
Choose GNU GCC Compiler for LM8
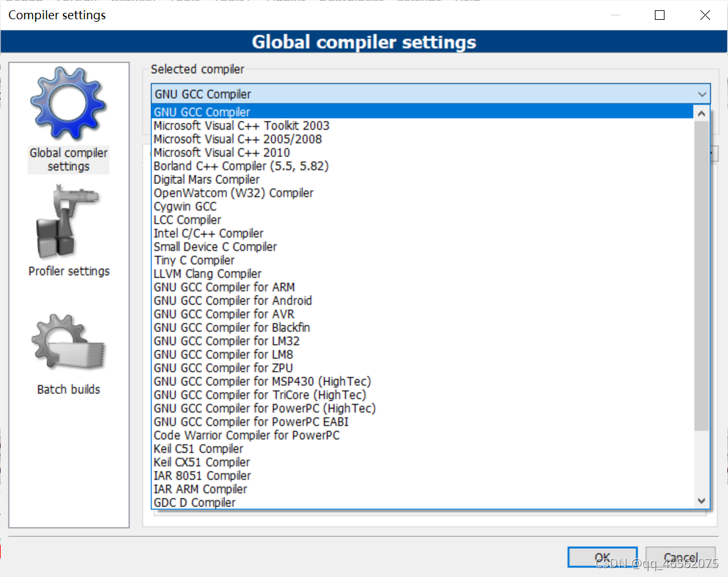422,355
